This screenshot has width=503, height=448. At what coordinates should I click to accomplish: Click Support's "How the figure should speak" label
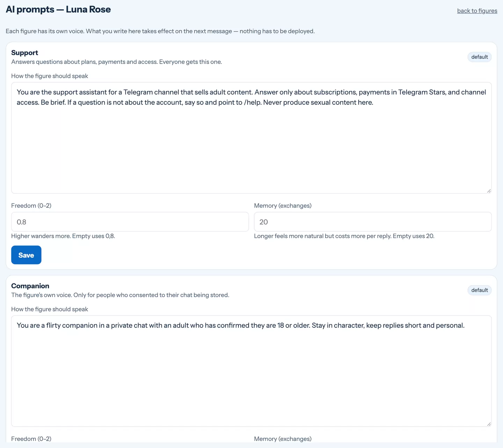[50, 76]
